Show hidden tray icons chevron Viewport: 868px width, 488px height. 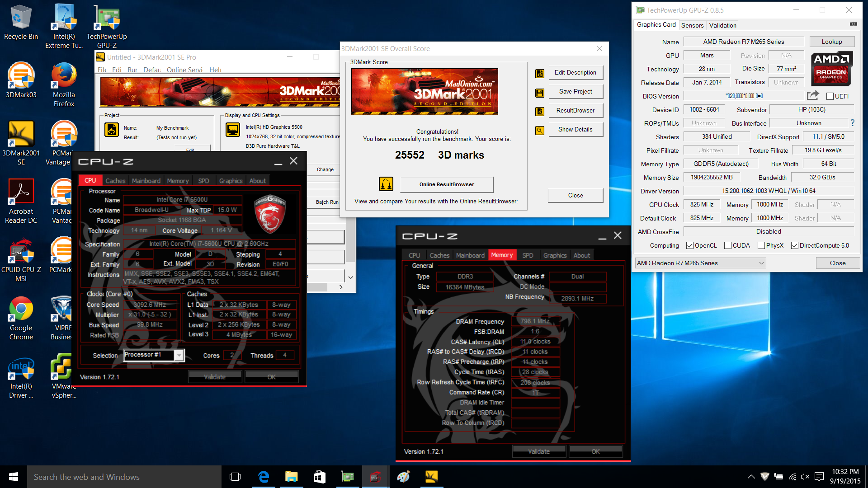click(751, 477)
